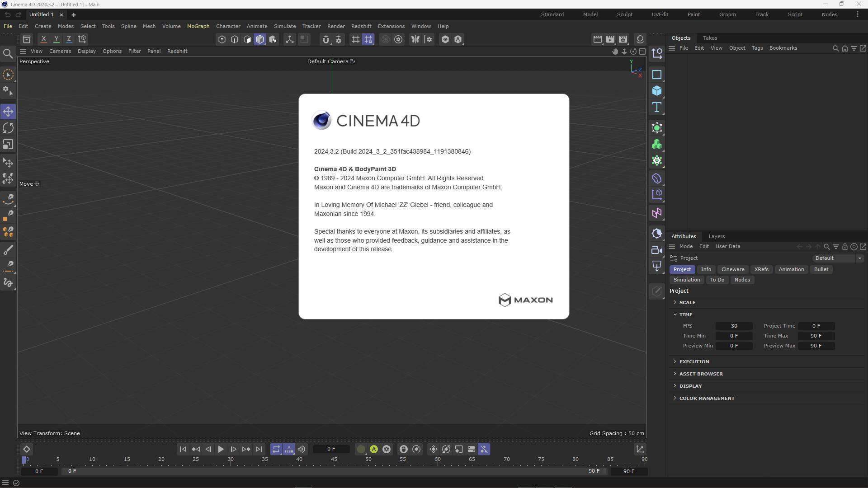Switch to Sculpt layout
Image resolution: width=868 pixels, height=488 pixels.
tap(625, 14)
